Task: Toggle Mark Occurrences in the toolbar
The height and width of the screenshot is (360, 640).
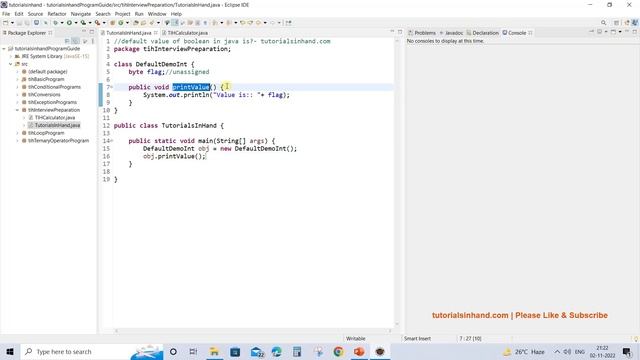Action: click(175, 23)
